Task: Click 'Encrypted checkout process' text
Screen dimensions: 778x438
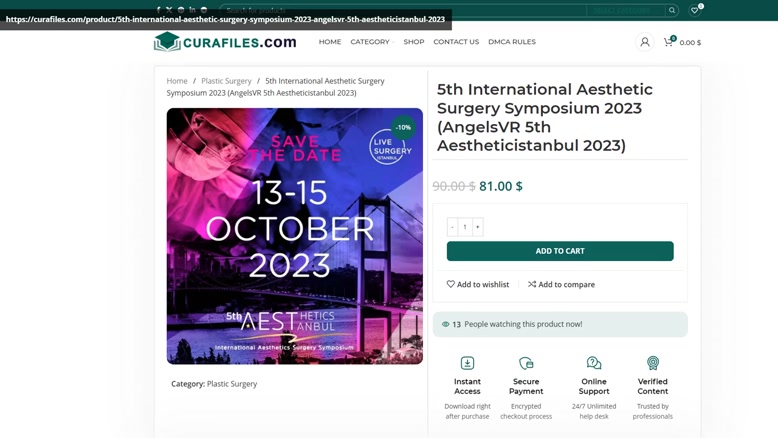Action: (526, 411)
